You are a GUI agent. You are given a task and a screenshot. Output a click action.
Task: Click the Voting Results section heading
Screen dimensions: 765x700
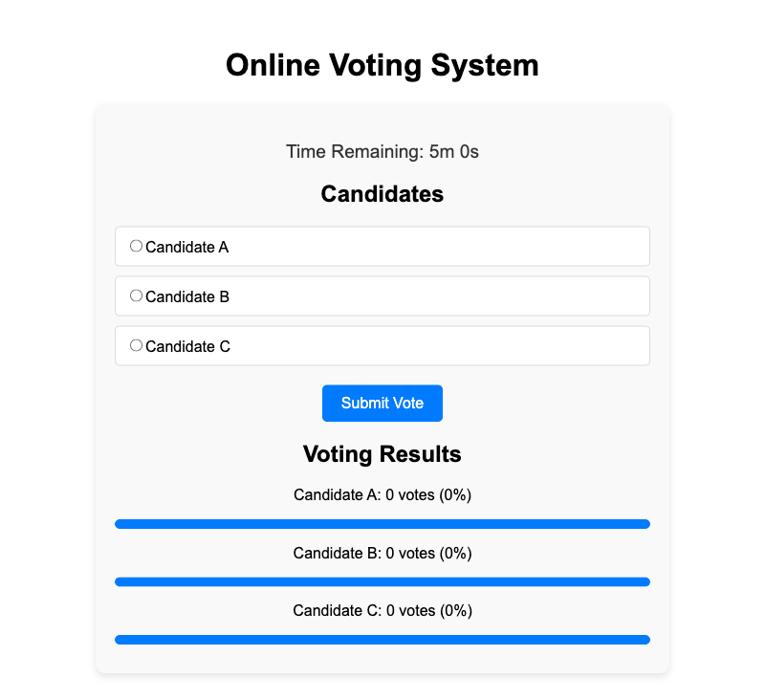(x=382, y=453)
